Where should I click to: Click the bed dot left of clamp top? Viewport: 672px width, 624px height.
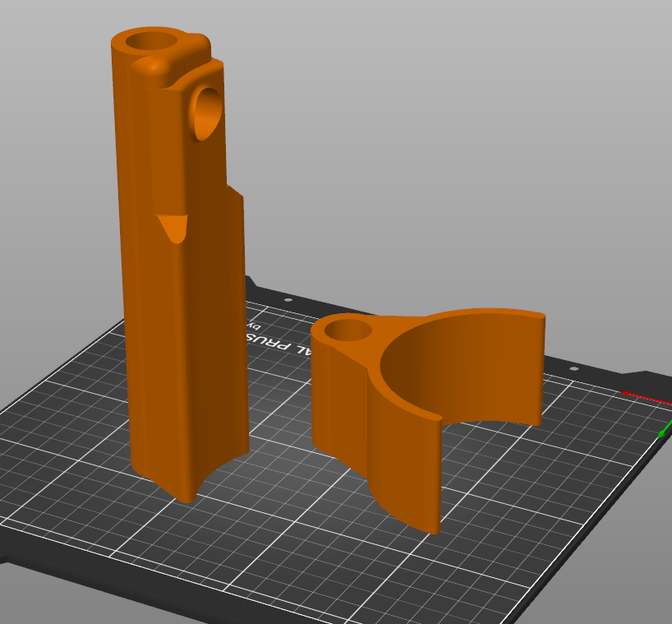click(x=288, y=301)
